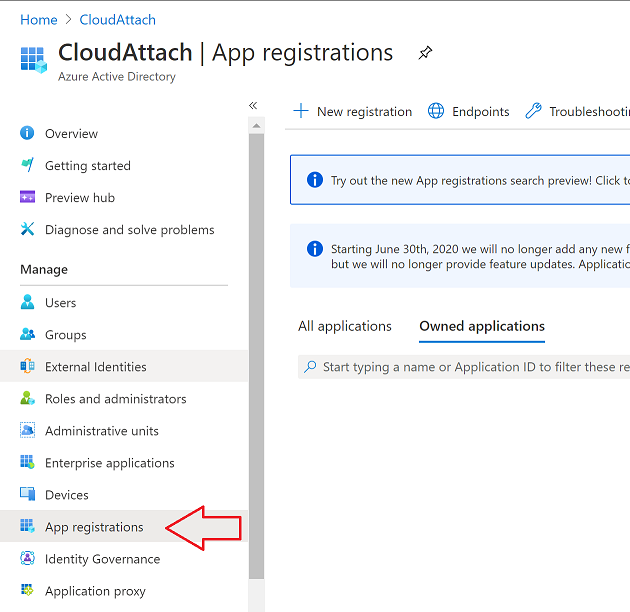Click the Application proxy icon

27,590
